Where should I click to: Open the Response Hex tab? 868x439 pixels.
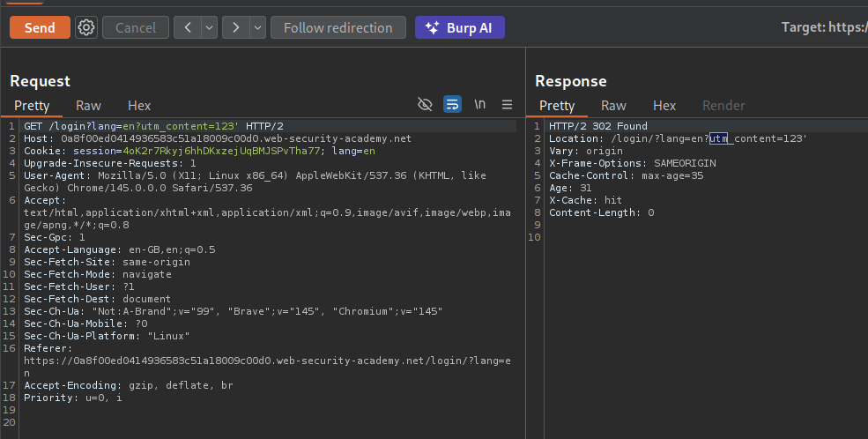point(664,106)
